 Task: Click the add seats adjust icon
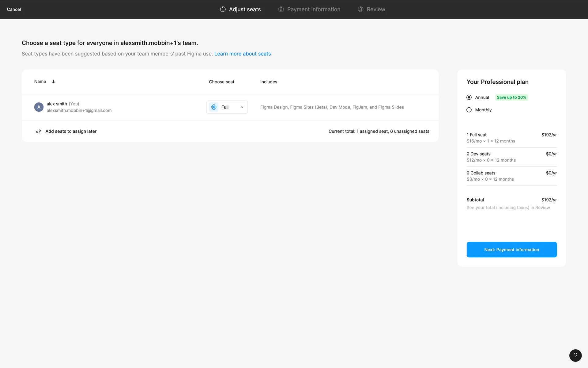tap(39, 131)
